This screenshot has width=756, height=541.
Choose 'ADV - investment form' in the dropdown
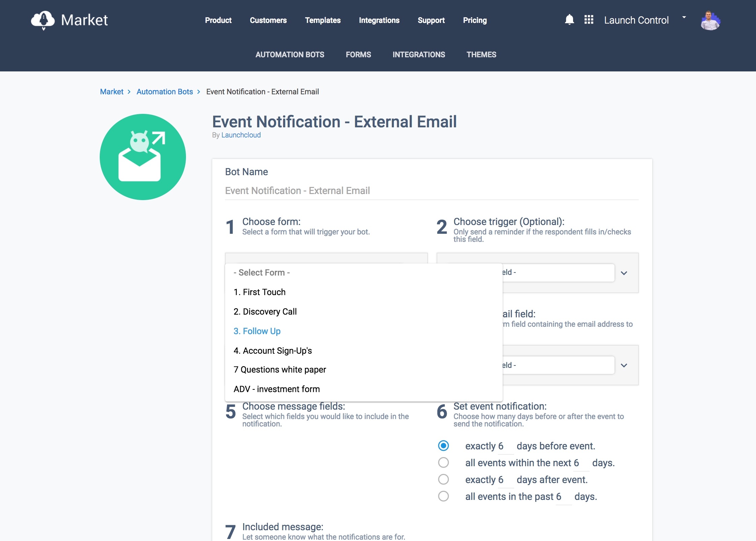(276, 389)
